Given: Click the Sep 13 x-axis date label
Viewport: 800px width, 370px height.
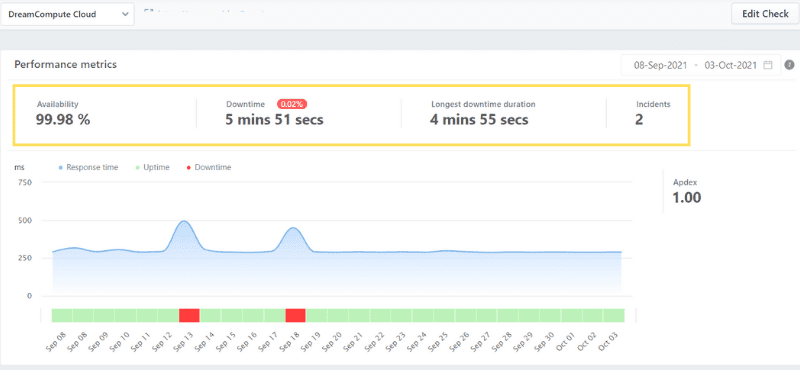Looking at the screenshot, I should pos(183,341).
